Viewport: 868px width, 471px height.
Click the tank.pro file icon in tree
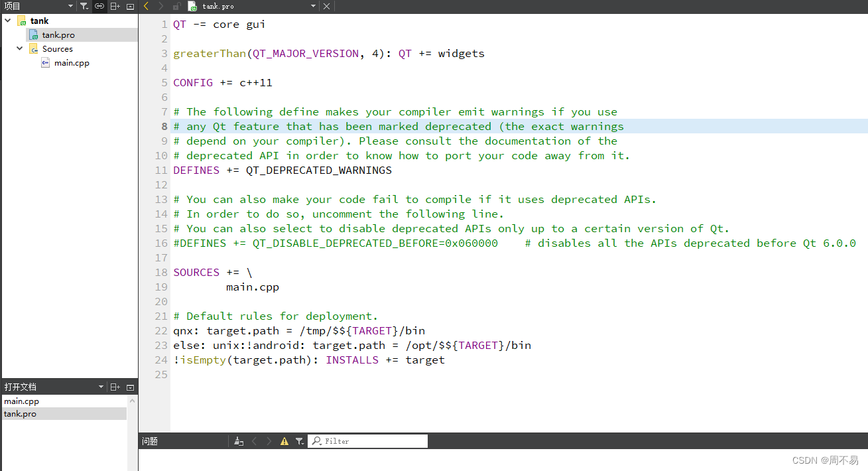[34, 35]
